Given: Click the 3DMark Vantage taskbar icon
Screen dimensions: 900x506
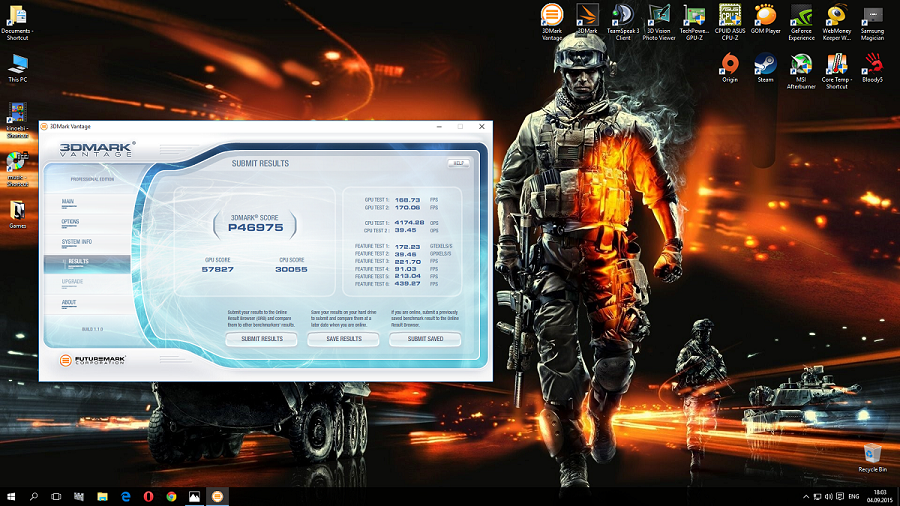Looking at the screenshot, I should click(217, 496).
